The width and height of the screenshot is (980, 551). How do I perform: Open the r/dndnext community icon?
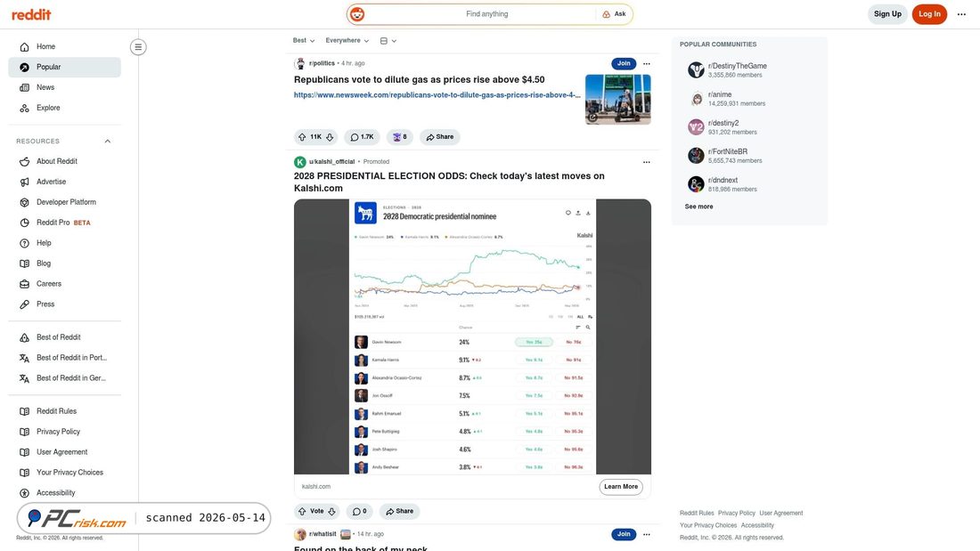(x=696, y=184)
